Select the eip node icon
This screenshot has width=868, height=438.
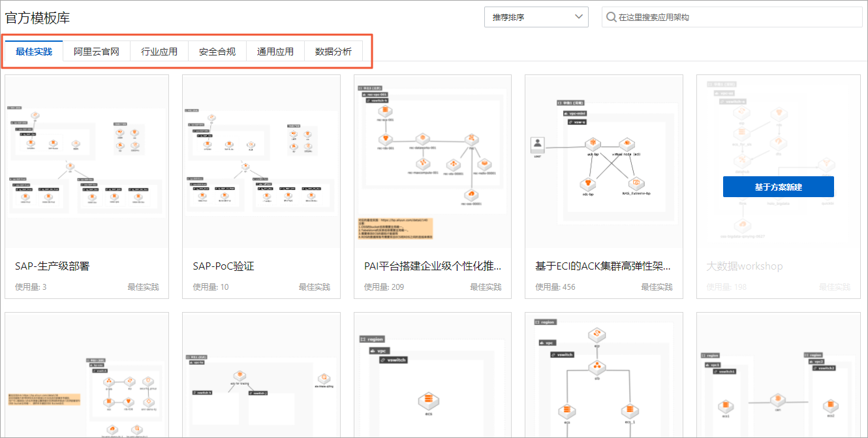pyautogui.click(x=596, y=335)
